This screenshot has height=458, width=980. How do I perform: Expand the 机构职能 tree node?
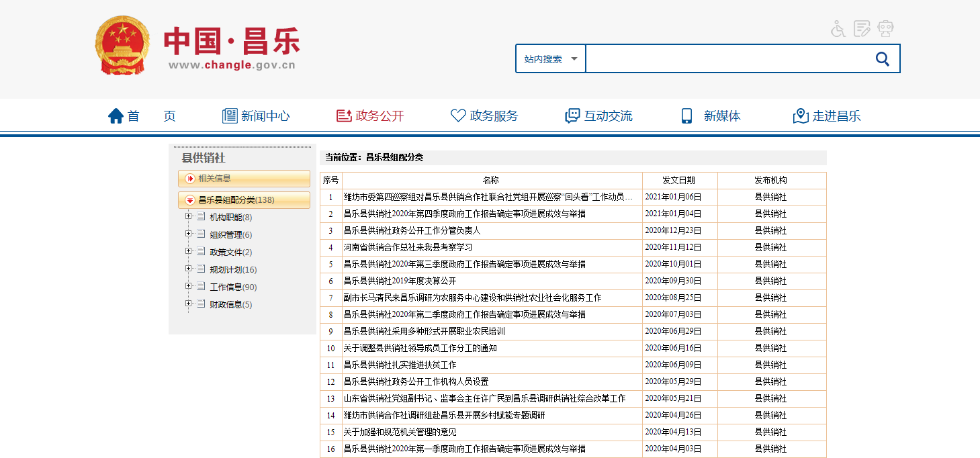coord(189,217)
